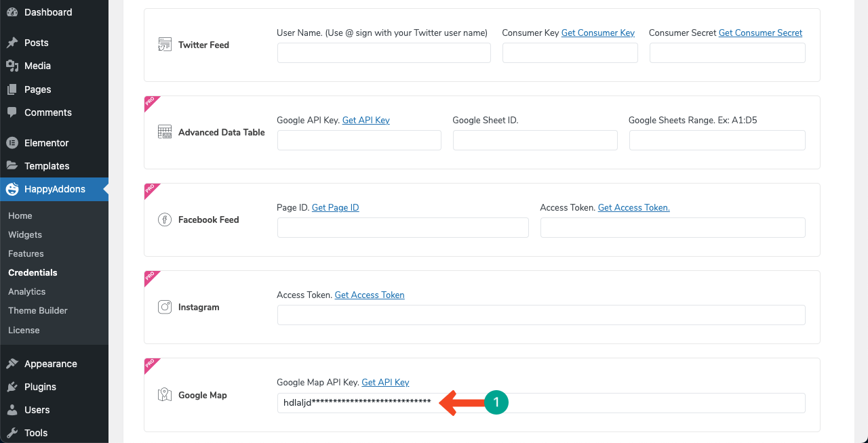
Task: Click the Elementor logo icon
Action: (x=12, y=143)
